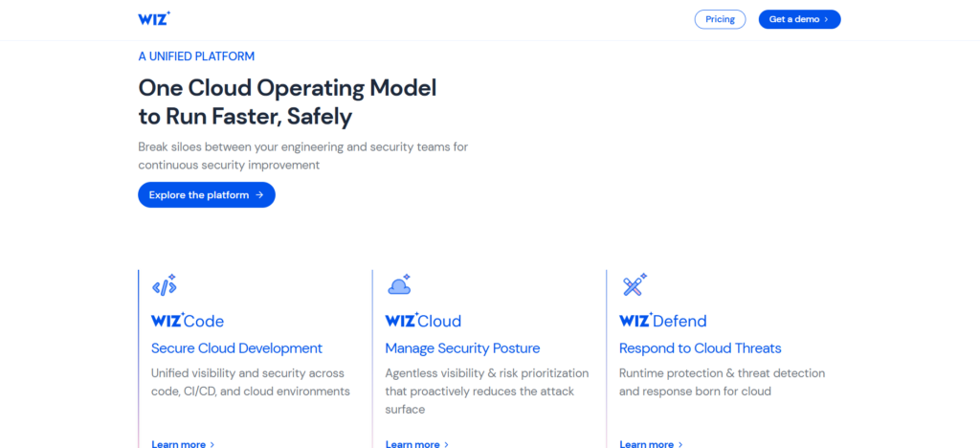Click the Break siloes subtitle paragraph
Viewport: 980px width, 448px height.
point(302,156)
